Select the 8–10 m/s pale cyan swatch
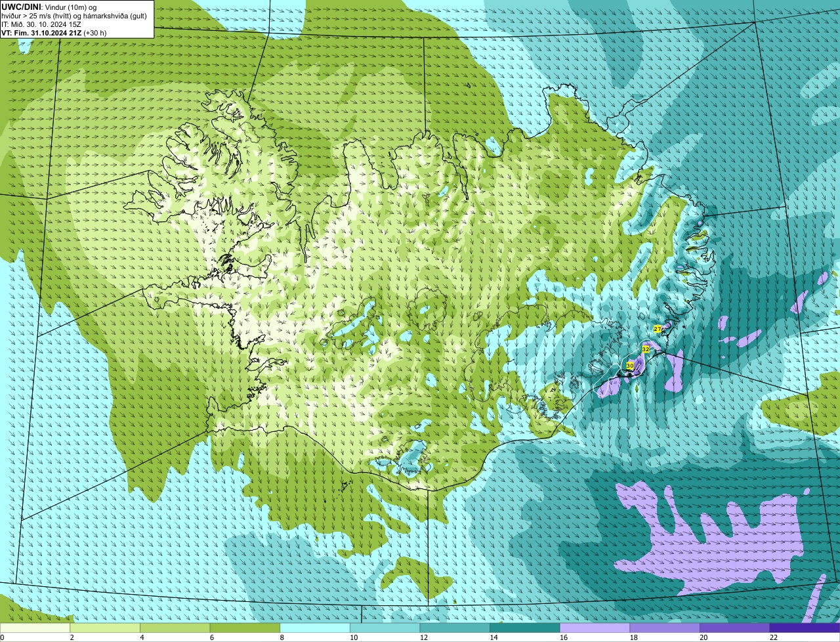This screenshot has height=642, width=840. (315, 628)
